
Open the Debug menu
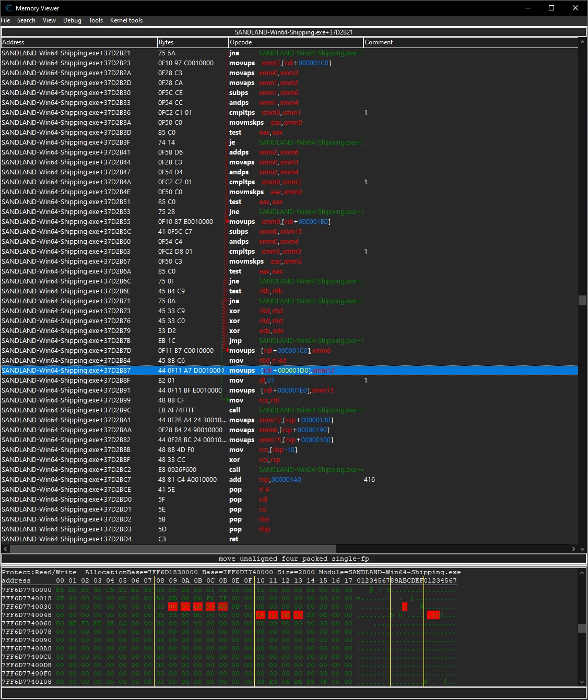[72, 20]
